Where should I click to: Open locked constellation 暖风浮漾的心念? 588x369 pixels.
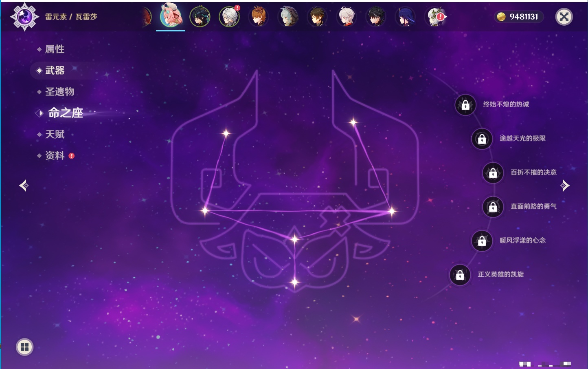[482, 241]
